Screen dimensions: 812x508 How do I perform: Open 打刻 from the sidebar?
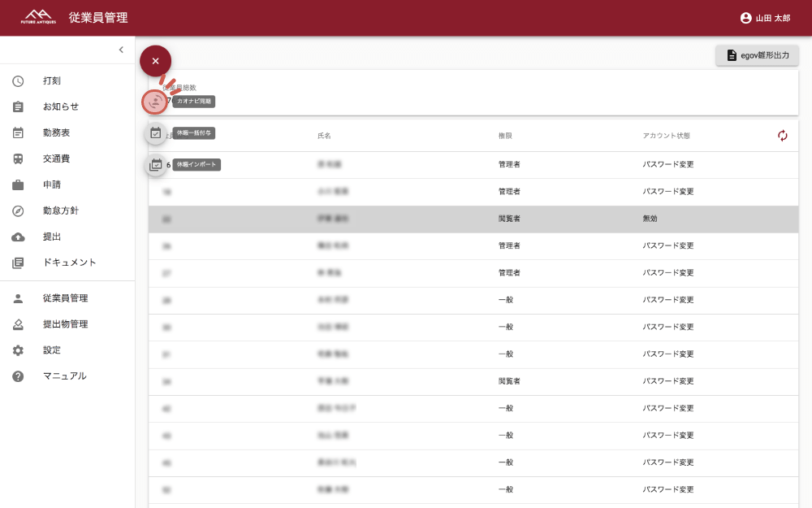coord(52,80)
